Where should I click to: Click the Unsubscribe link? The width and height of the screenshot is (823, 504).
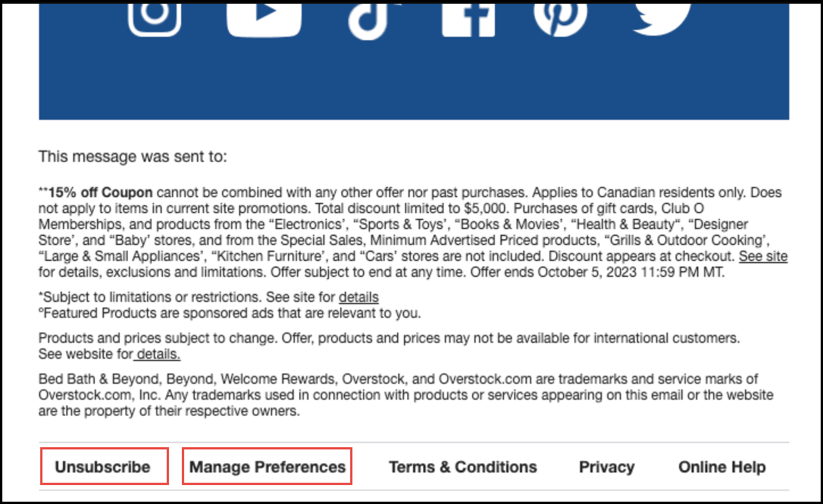pos(102,467)
